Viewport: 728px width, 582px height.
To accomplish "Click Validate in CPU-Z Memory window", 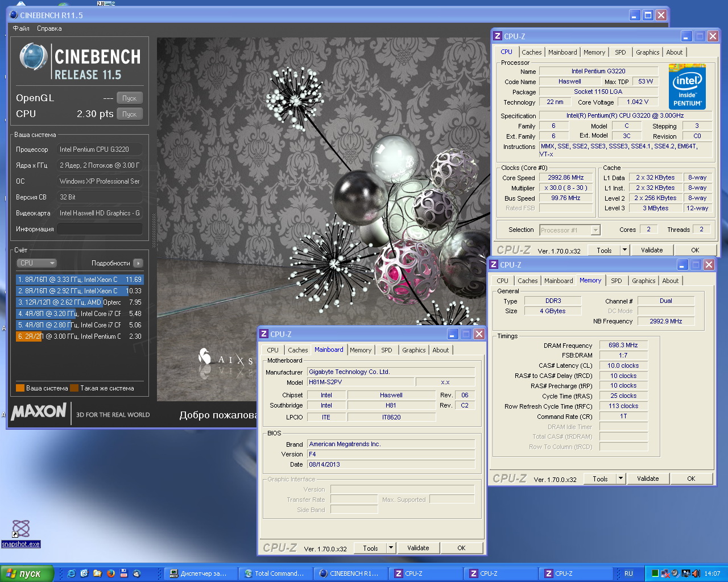I will click(648, 479).
